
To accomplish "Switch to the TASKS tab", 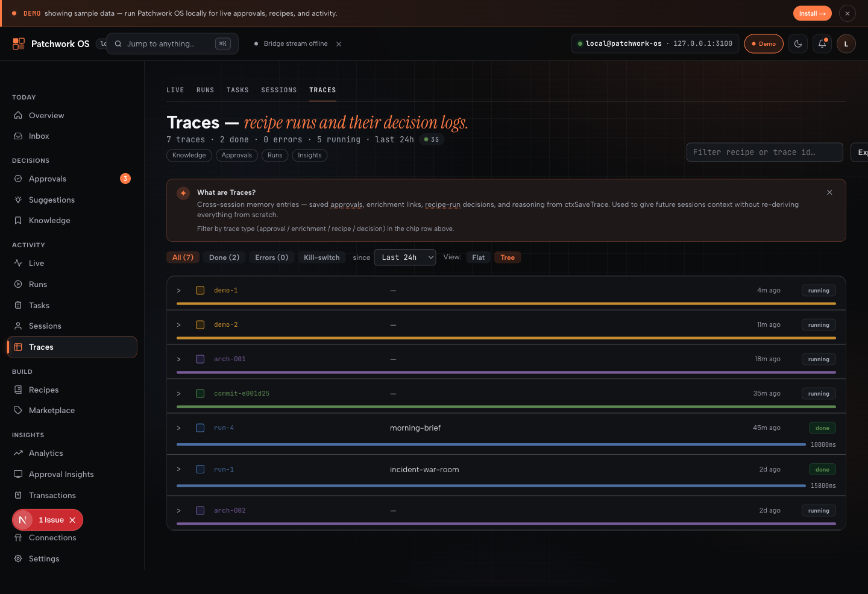I will click(237, 90).
